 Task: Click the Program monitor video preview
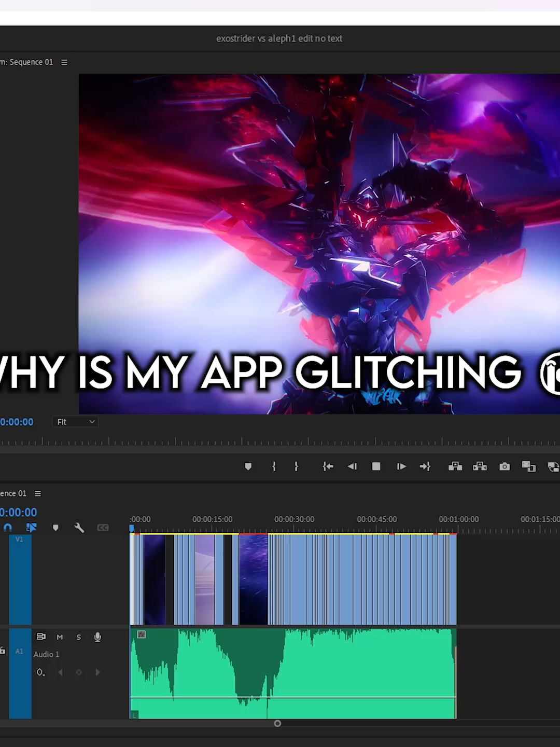click(319, 244)
